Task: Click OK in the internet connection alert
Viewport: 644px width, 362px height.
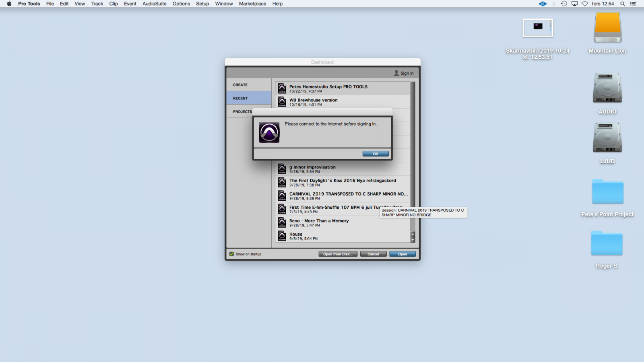Action: (375, 154)
